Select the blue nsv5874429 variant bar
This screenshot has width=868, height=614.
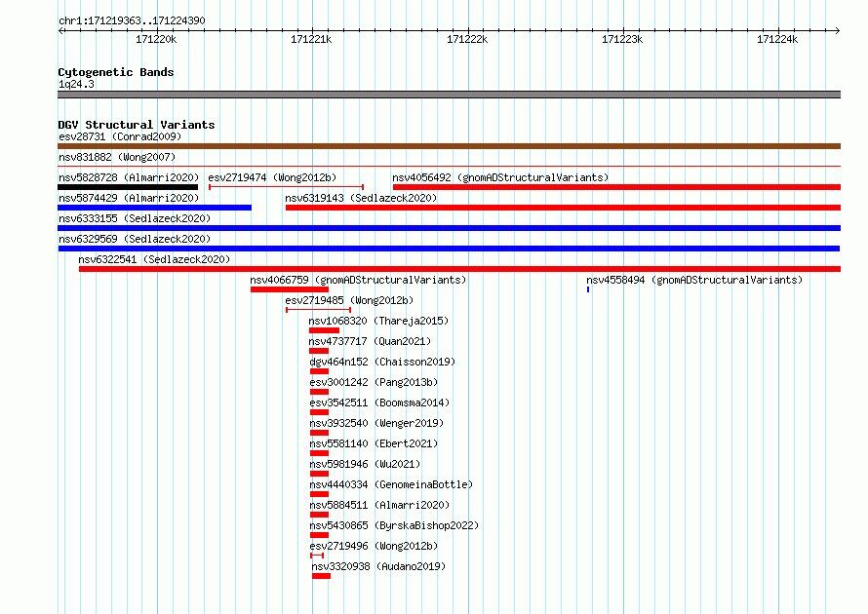pos(154,208)
